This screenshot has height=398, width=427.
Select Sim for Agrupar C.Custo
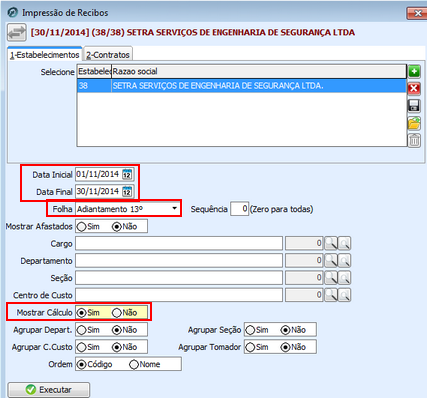[x=81, y=348]
